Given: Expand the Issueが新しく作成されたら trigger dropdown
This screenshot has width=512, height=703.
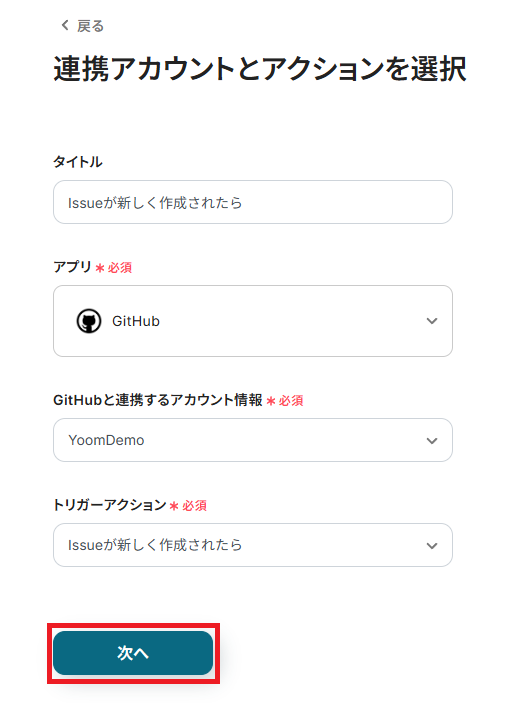Looking at the screenshot, I should click(253, 545).
